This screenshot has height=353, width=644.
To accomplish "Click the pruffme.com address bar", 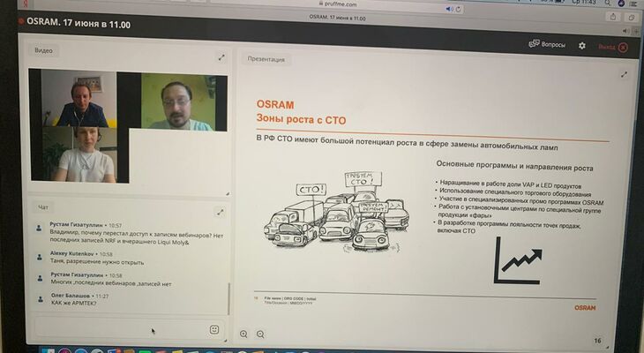I will (337, 5).
